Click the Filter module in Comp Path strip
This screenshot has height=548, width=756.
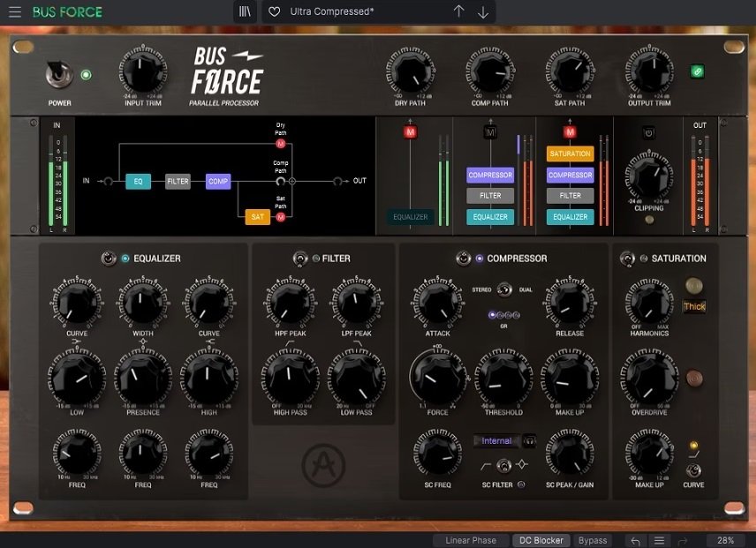pos(490,196)
